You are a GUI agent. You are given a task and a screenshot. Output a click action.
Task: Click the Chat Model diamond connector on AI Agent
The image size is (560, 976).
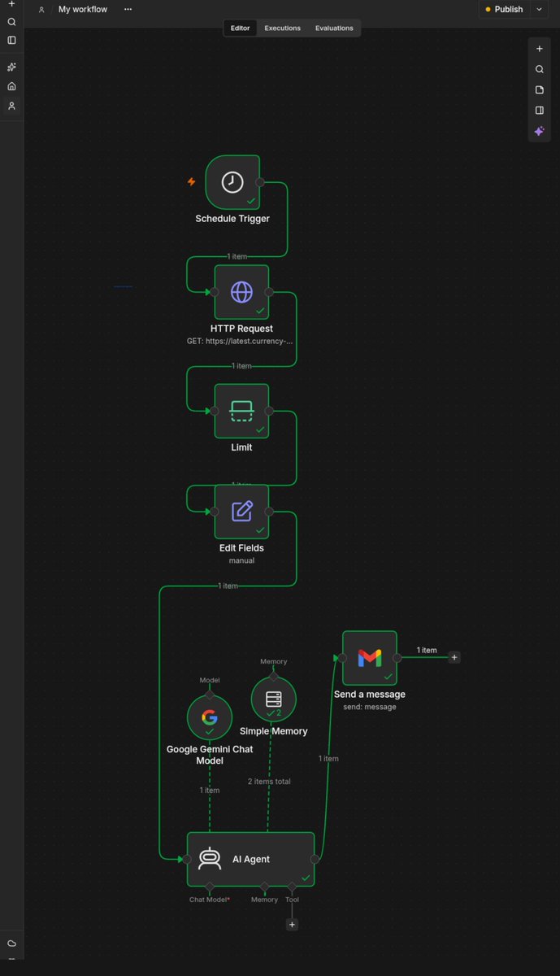[210, 886]
